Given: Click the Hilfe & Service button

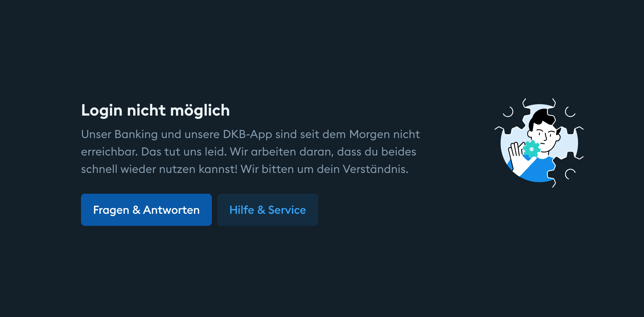Looking at the screenshot, I should tap(267, 210).
